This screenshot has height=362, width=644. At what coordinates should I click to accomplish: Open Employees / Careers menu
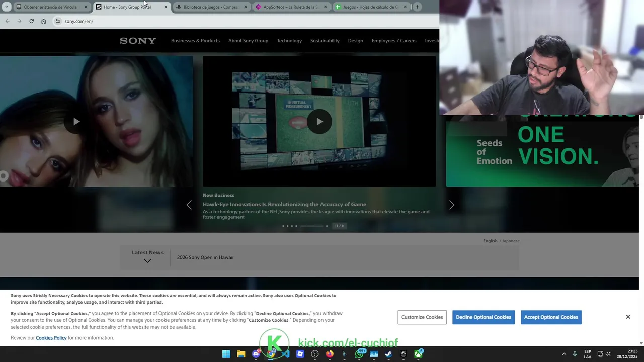pyautogui.click(x=394, y=41)
